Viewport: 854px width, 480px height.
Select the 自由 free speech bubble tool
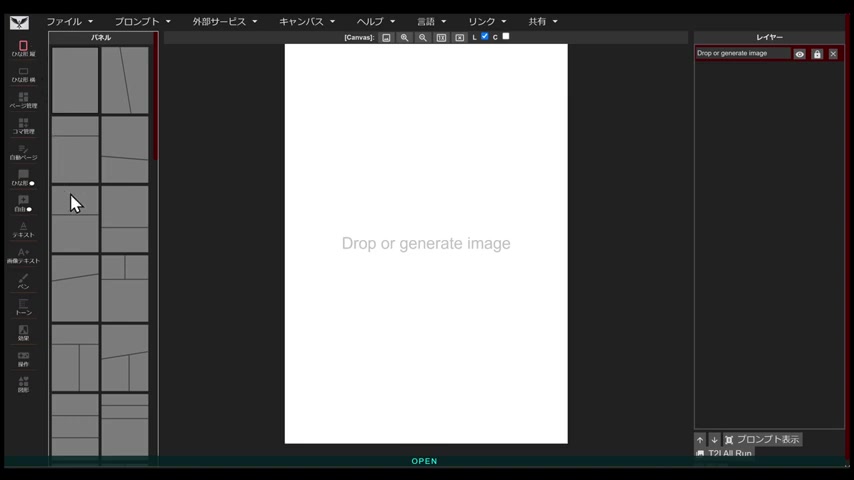(23, 204)
